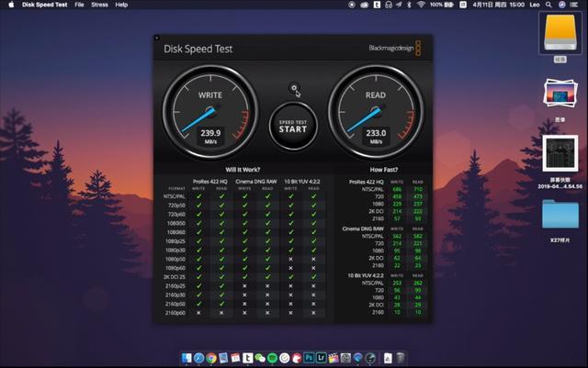
Task: Click the Disk Speed Test window title
Action: click(x=198, y=49)
